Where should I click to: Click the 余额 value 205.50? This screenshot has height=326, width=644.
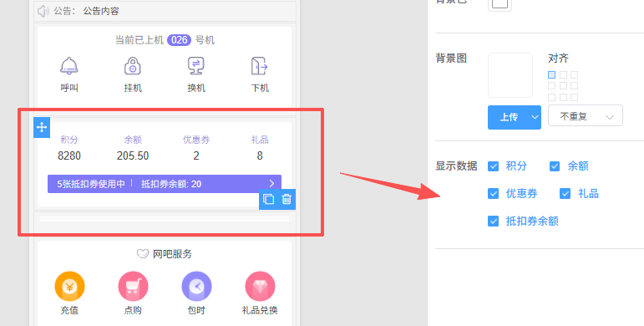click(133, 155)
